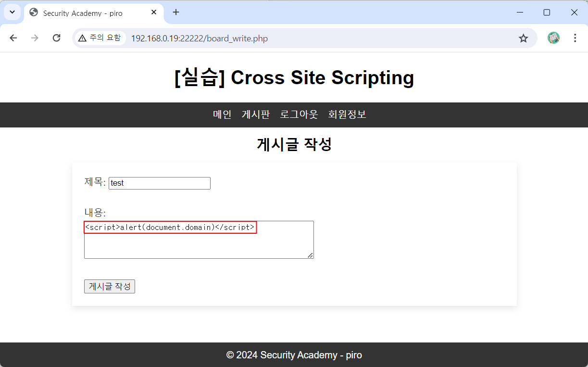Open a new tab with the plus button
The width and height of the screenshot is (588, 367).
(x=176, y=13)
